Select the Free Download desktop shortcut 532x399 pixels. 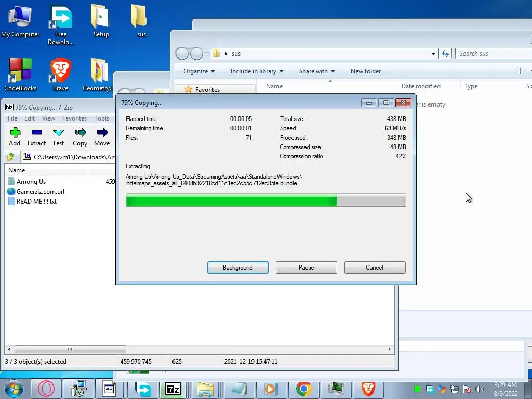pyautogui.click(x=61, y=25)
